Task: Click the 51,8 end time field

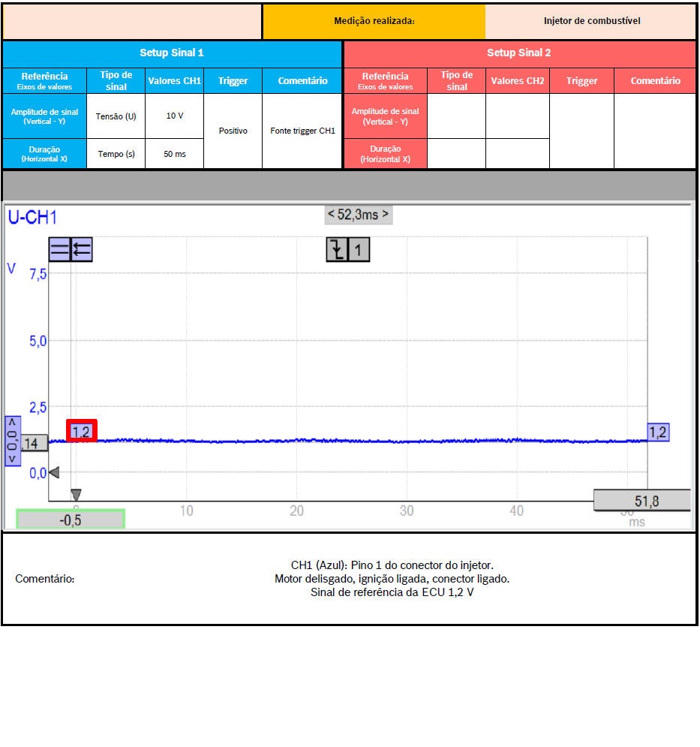Action: (x=641, y=501)
